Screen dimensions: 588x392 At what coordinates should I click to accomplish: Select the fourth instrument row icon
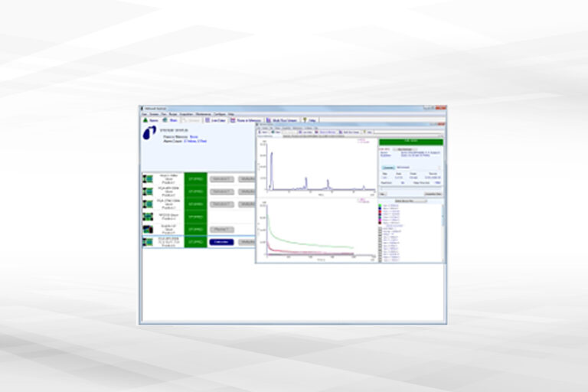click(x=147, y=217)
